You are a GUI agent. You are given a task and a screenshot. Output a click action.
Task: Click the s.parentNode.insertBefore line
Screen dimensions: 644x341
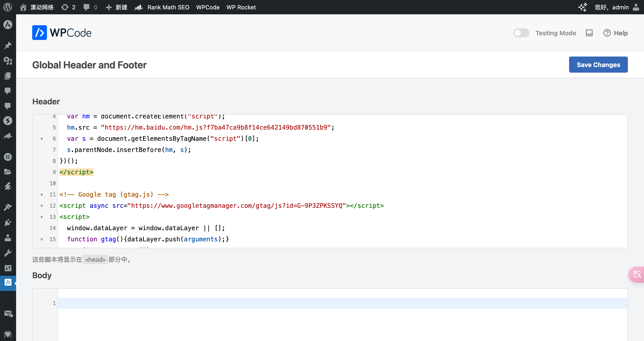129,150
